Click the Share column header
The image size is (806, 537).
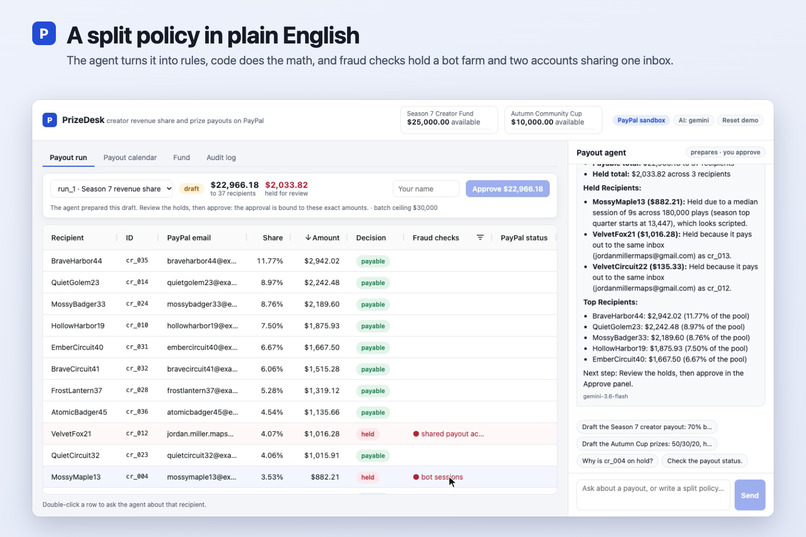272,237
